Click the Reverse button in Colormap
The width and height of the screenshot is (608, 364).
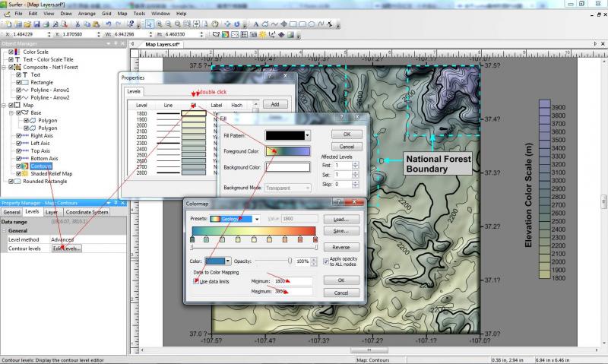point(341,248)
